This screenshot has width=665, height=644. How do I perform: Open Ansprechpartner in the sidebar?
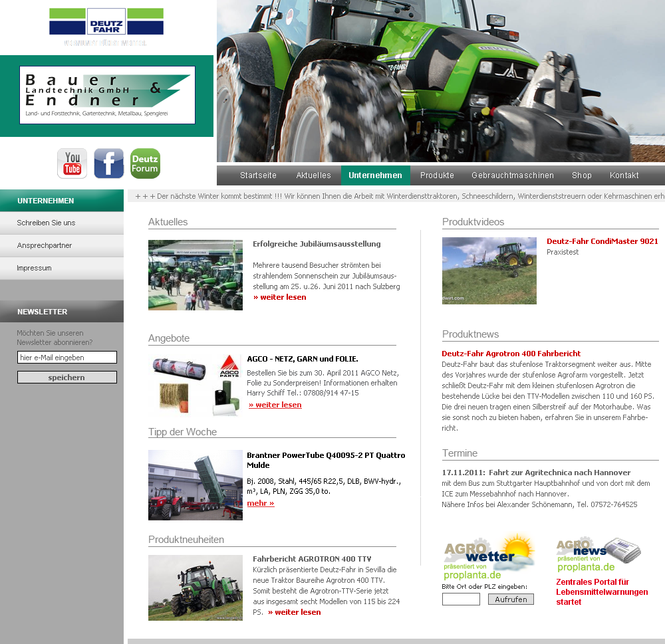click(x=45, y=245)
